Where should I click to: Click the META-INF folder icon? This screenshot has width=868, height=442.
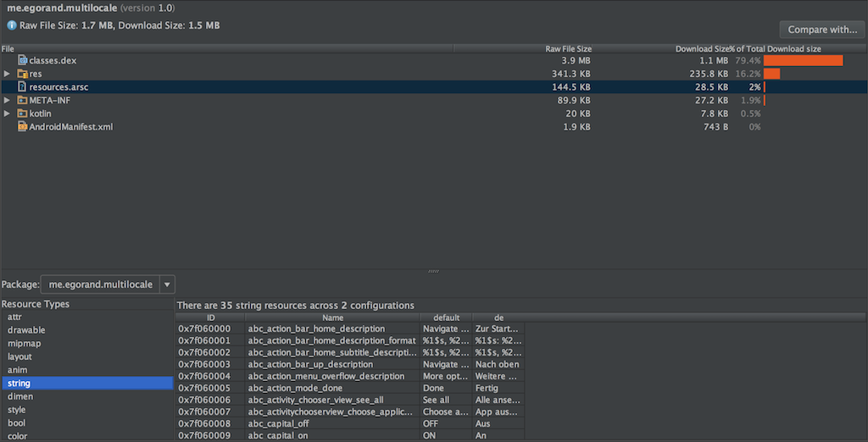tap(23, 100)
